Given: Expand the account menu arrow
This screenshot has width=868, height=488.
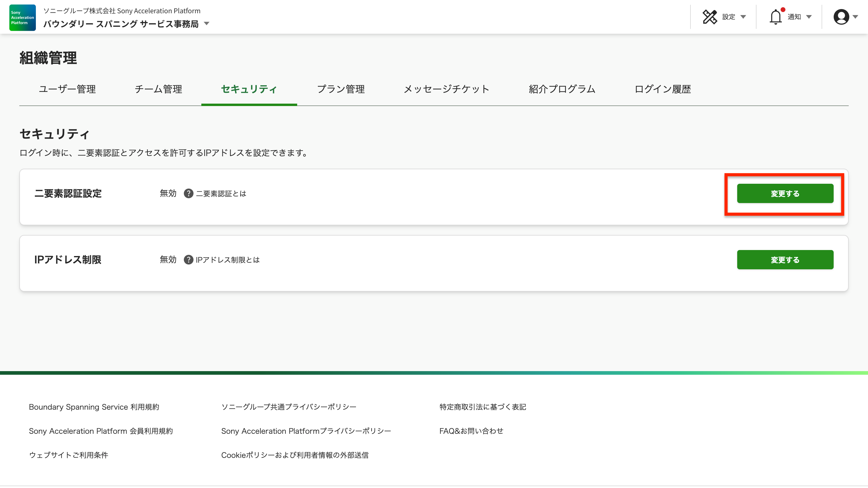Looking at the screenshot, I should (x=855, y=17).
